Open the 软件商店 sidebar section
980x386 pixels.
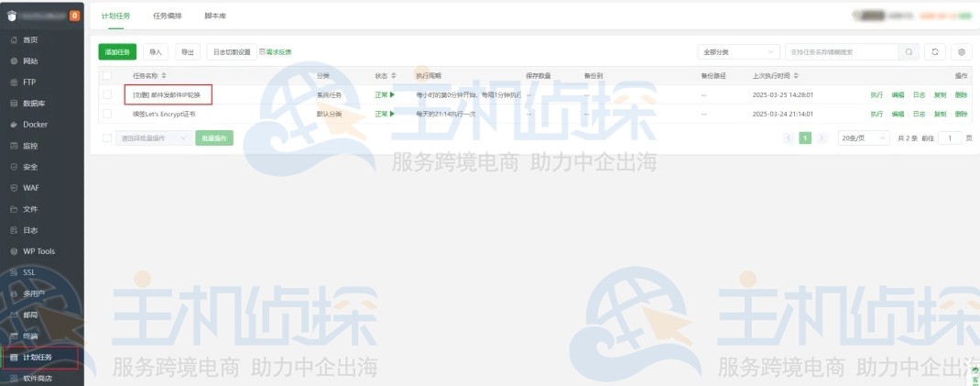tap(38, 378)
